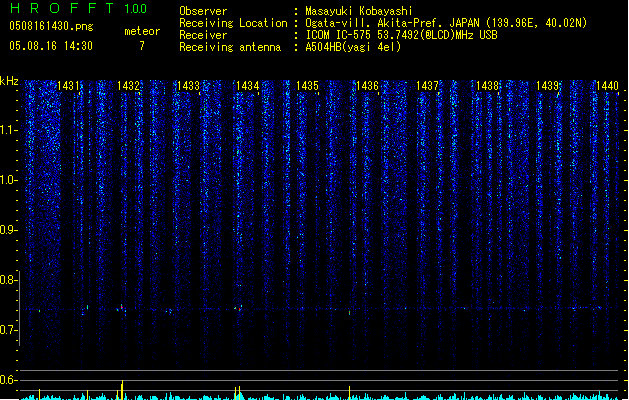Viewport: 629px width, 400px height.
Task: Click the 1.0 kHz axis label
Action: point(8,180)
